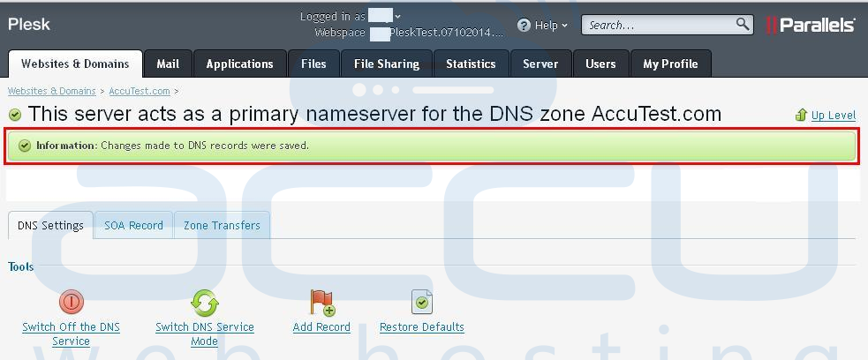Screen dimensions: 868x360
Task: Open the Zone Transfers tab
Action: 222,226
